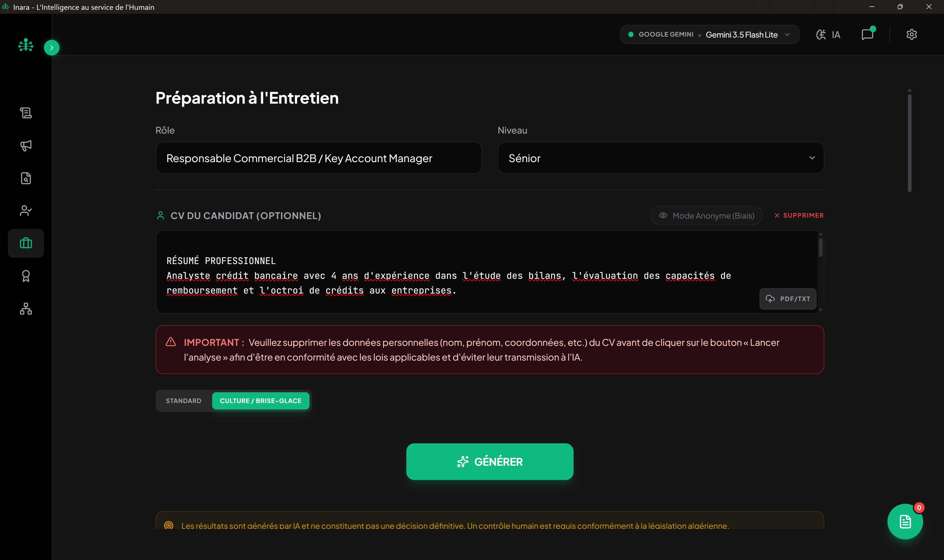Click the GÉNÉRER button

pyautogui.click(x=490, y=462)
